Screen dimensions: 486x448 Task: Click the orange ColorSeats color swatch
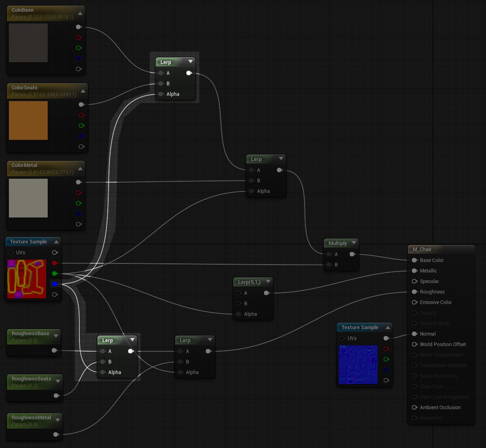point(28,120)
